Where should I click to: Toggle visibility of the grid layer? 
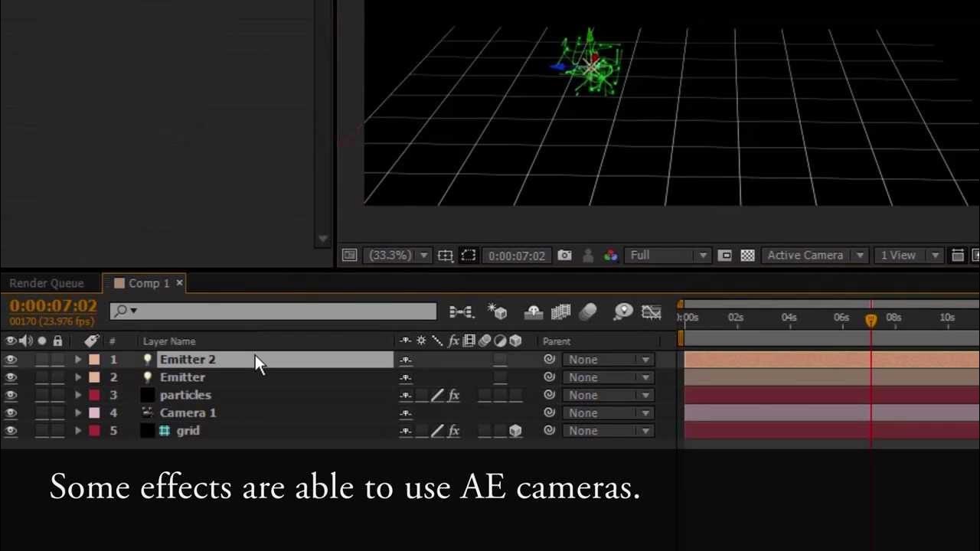[11, 431]
